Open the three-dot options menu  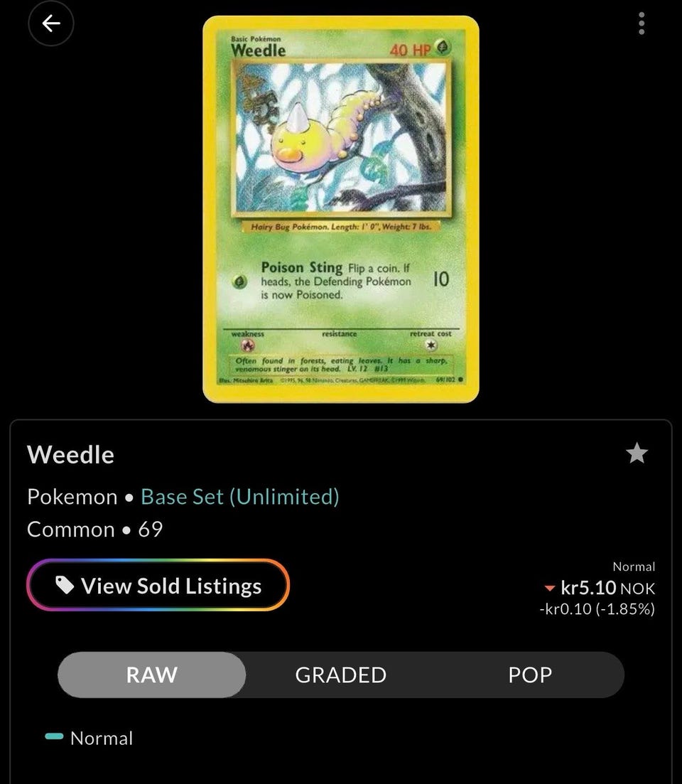[x=642, y=23]
